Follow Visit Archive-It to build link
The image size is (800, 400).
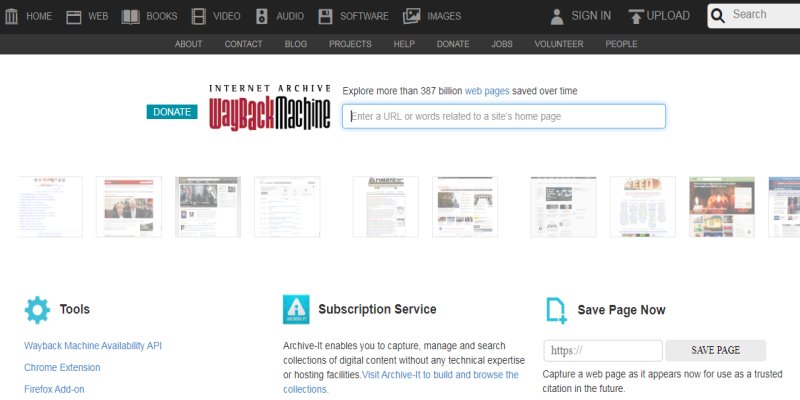pos(401,382)
